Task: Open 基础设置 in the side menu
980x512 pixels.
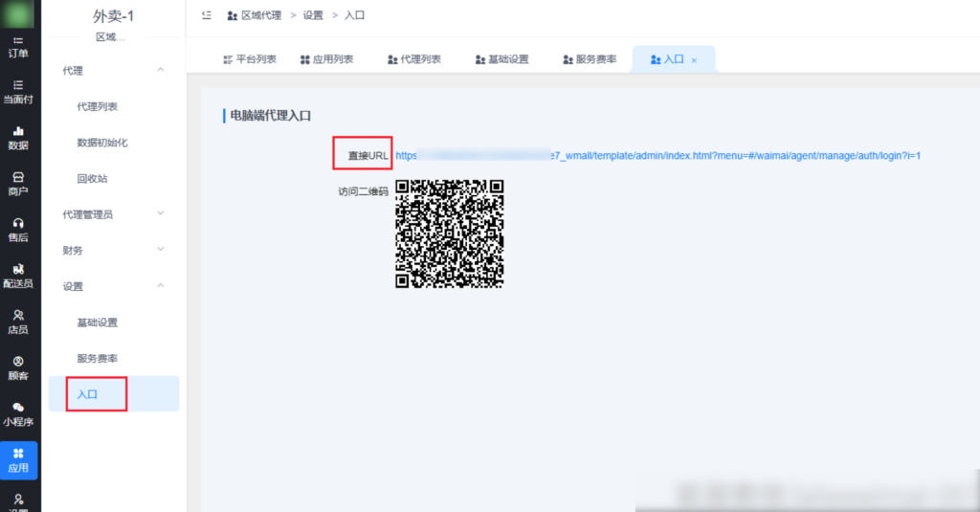Action: (97, 323)
